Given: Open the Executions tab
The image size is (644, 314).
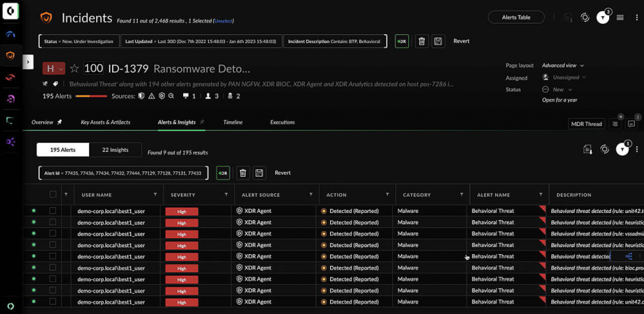Looking at the screenshot, I should coord(282,123).
